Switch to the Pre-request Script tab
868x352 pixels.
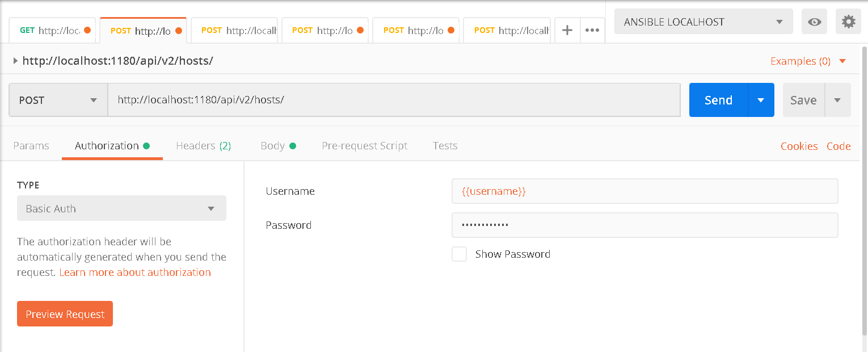365,145
